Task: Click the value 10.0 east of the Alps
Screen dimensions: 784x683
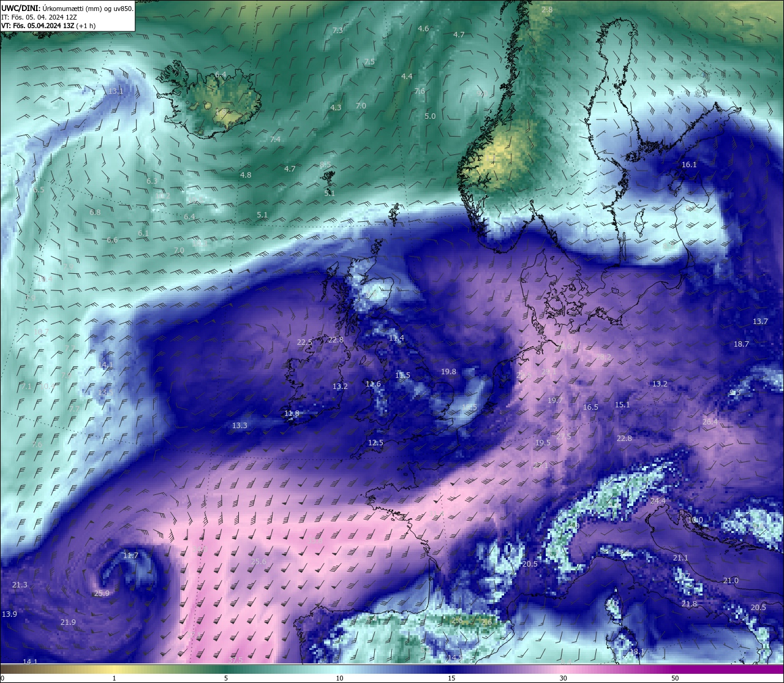Action: [x=695, y=520]
